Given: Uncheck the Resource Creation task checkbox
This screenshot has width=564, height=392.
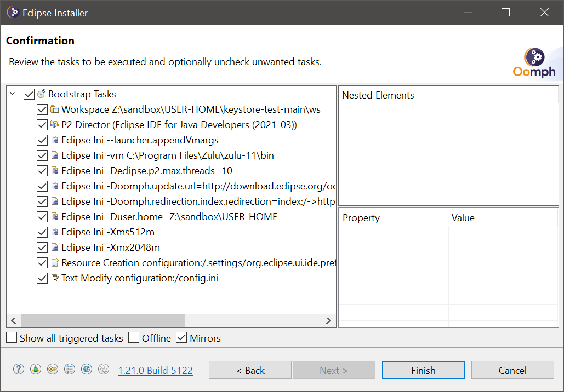Looking at the screenshot, I should pos(42,263).
